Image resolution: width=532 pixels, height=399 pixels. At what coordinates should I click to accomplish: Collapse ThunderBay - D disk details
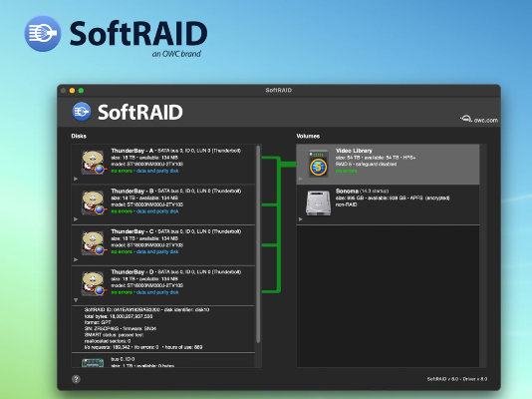coord(76,300)
